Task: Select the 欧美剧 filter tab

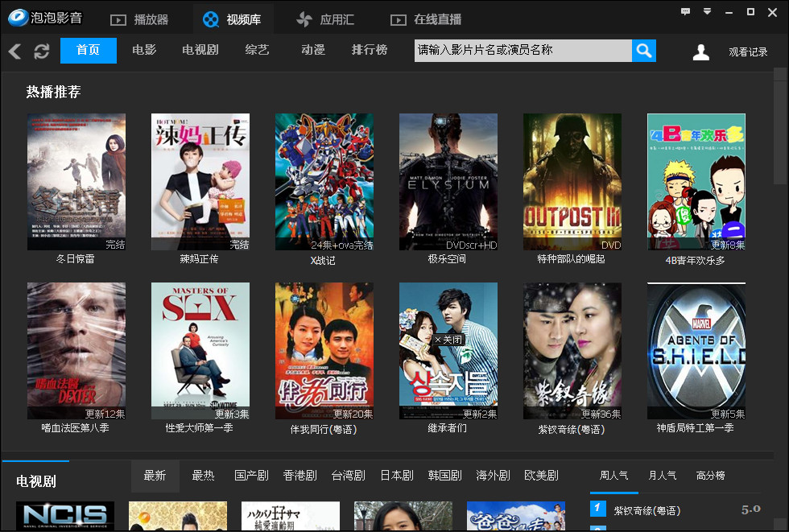Action: [541, 476]
